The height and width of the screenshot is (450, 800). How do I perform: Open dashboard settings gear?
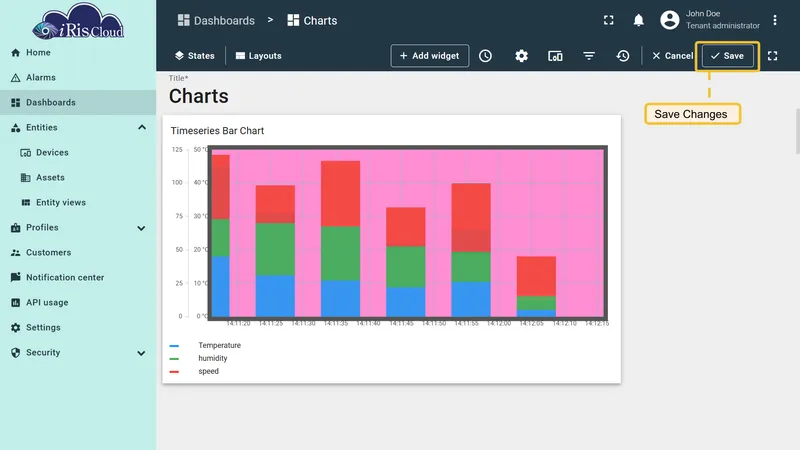pos(521,56)
